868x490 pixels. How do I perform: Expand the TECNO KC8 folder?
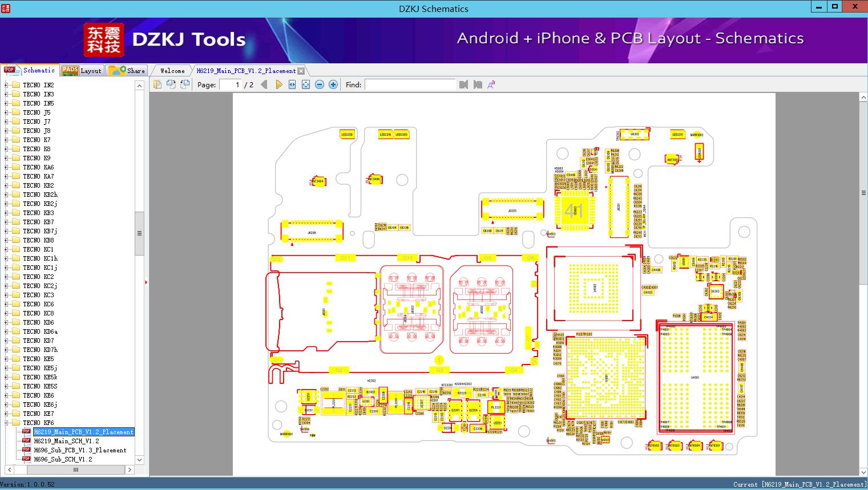point(6,313)
